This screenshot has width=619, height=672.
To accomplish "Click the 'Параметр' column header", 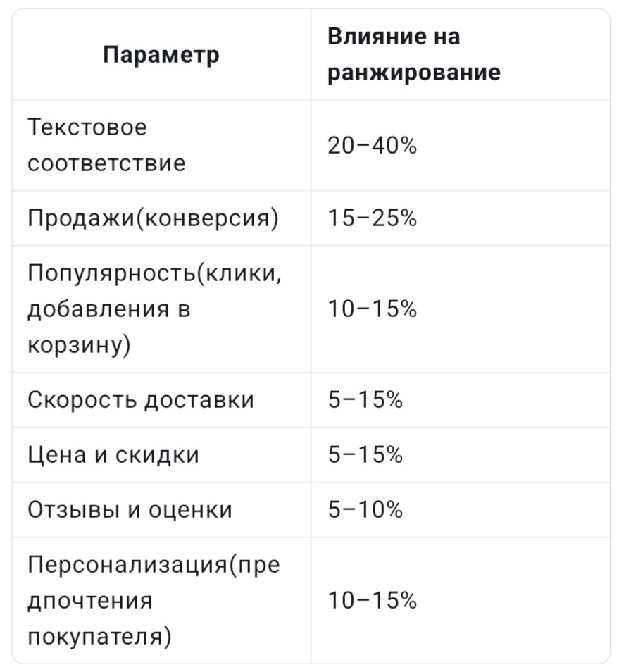I will 161,55.
